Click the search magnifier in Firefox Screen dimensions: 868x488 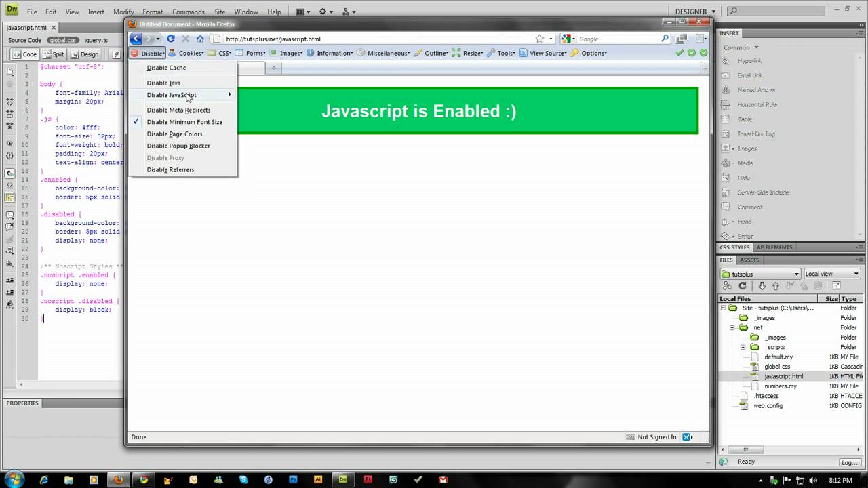665,39
